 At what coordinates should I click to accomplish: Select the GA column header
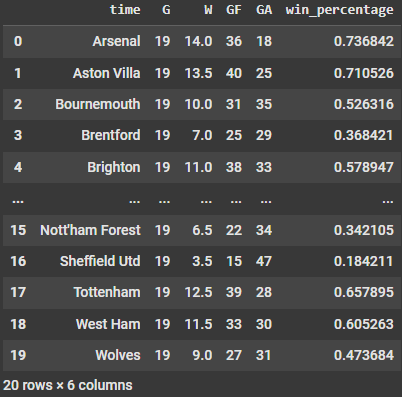coord(264,10)
